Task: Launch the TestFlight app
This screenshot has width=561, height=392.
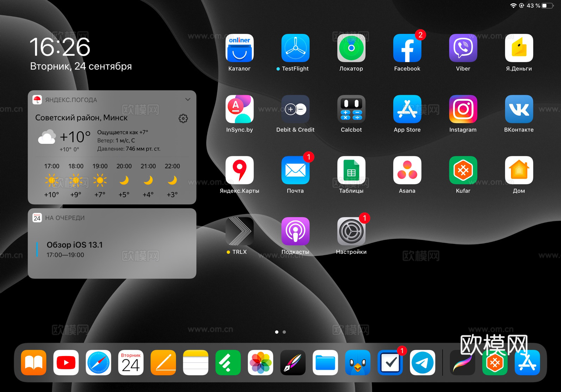Action: tap(295, 48)
